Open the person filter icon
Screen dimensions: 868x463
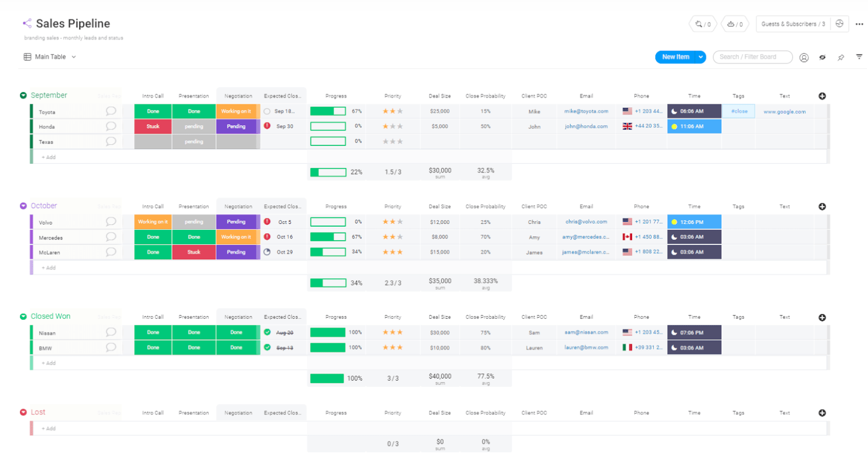(804, 57)
